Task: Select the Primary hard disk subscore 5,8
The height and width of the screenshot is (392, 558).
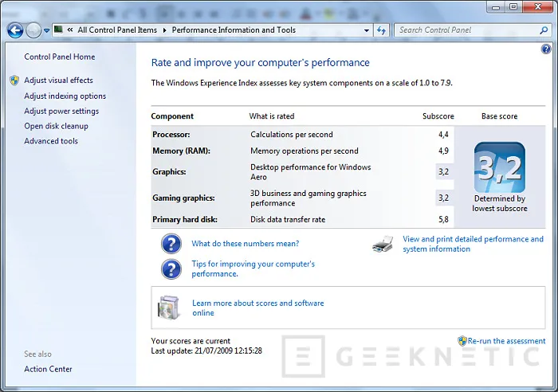Action: point(443,219)
